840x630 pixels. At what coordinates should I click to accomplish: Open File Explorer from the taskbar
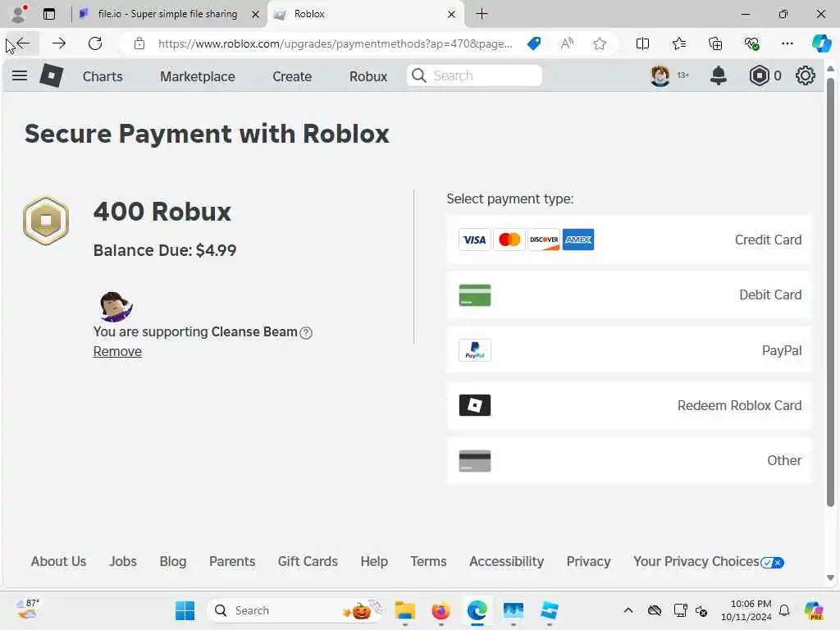(405, 610)
